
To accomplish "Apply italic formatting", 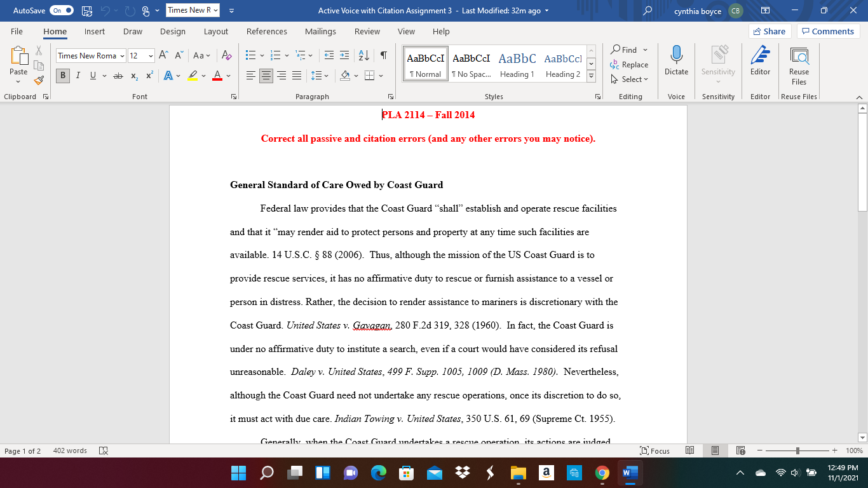I will pyautogui.click(x=77, y=76).
